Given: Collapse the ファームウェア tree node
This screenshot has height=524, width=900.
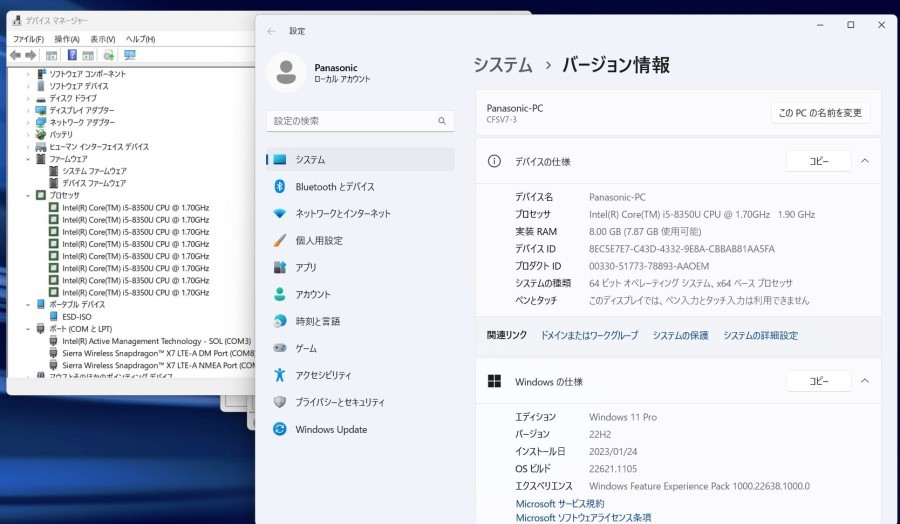Looking at the screenshot, I should click(x=28, y=159).
